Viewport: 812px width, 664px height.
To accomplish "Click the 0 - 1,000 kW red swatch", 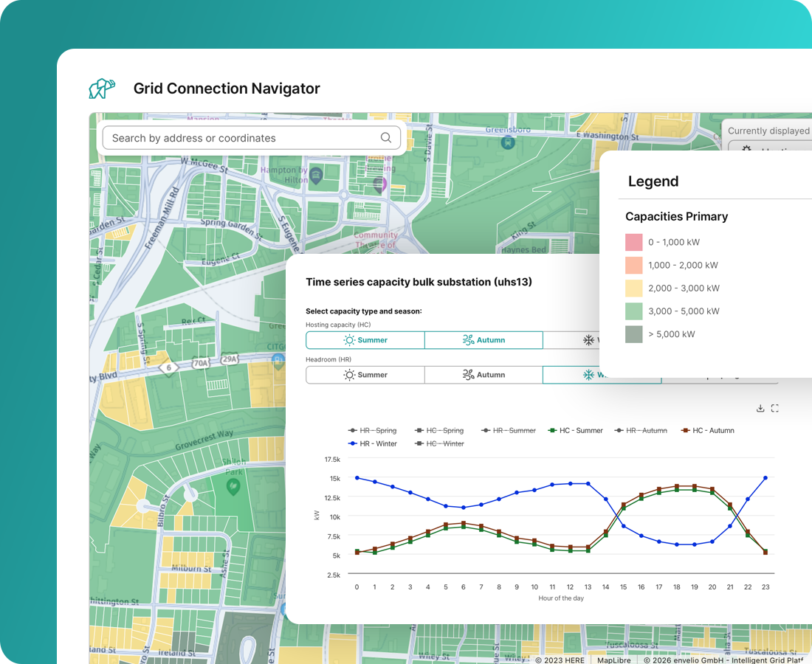I will (634, 242).
